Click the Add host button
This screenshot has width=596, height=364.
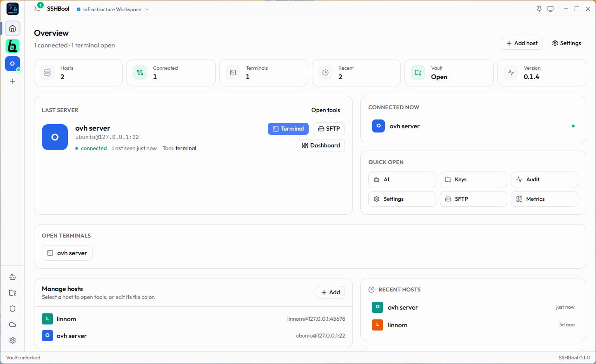[x=522, y=43]
